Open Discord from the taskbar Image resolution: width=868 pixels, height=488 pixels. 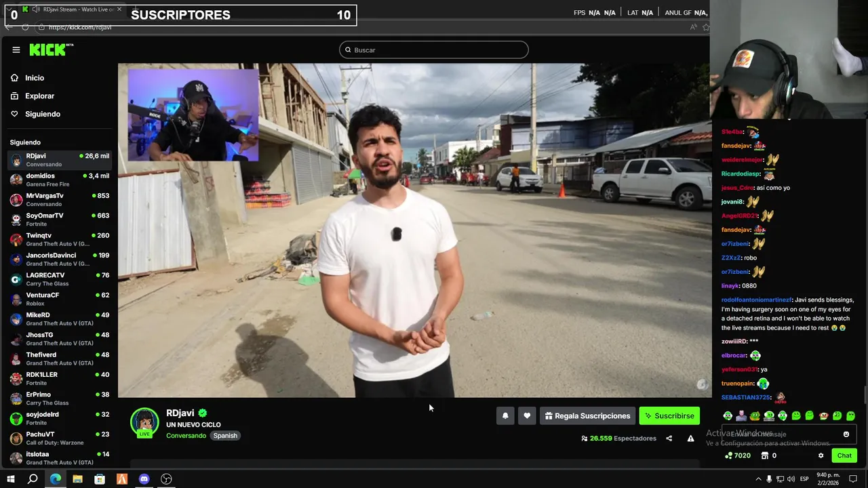[144, 479]
